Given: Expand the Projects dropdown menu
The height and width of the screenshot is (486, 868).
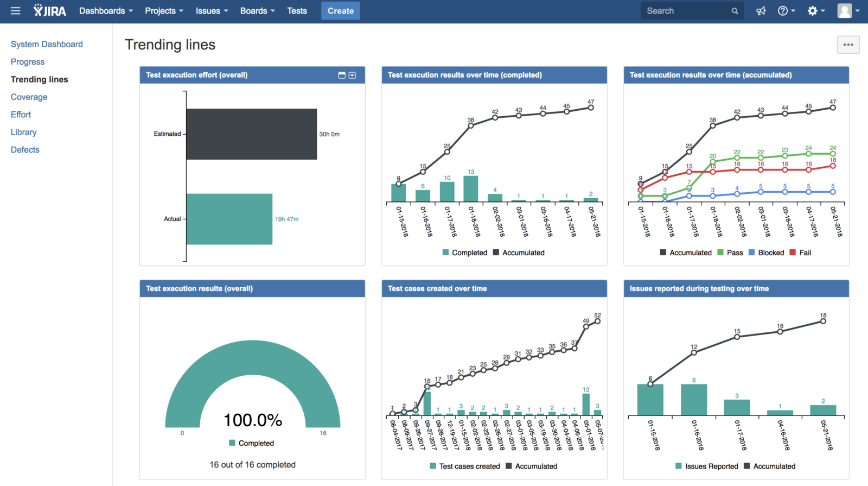Looking at the screenshot, I should coord(164,11).
